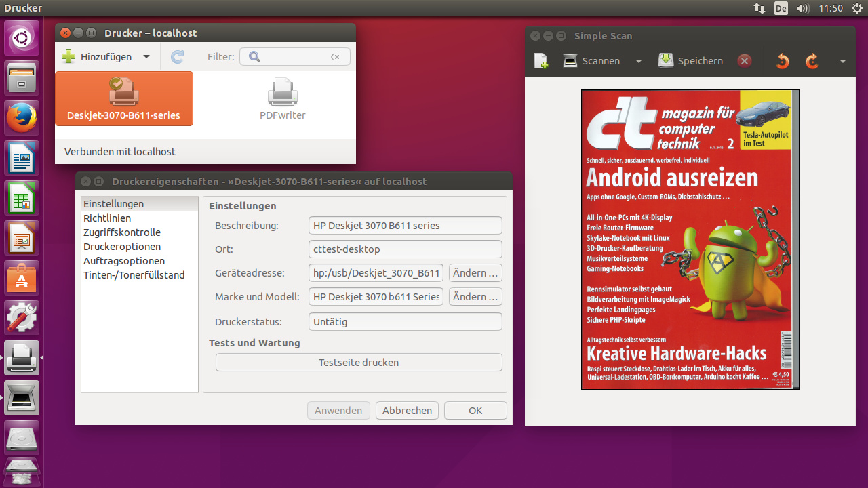Edit the Ort field "cttest-desktop"
Image resolution: width=868 pixels, height=488 pixels.
[405, 249]
